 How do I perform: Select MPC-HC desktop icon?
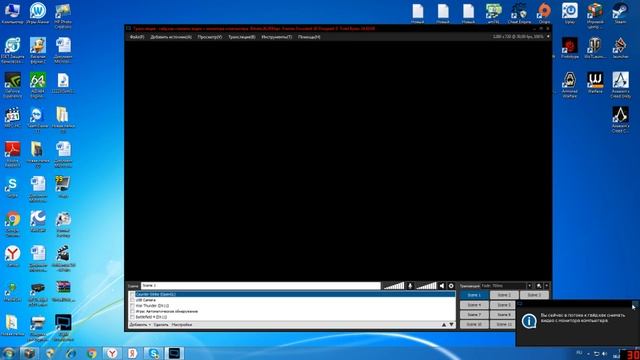pyautogui.click(x=12, y=118)
